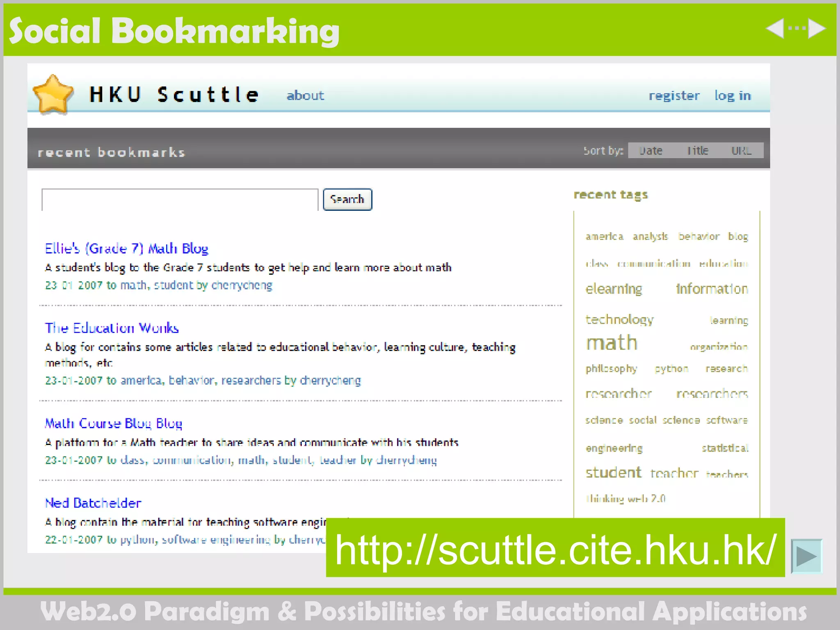Click cherrycheng under Ellie's Math Blog

click(x=242, y=285)
